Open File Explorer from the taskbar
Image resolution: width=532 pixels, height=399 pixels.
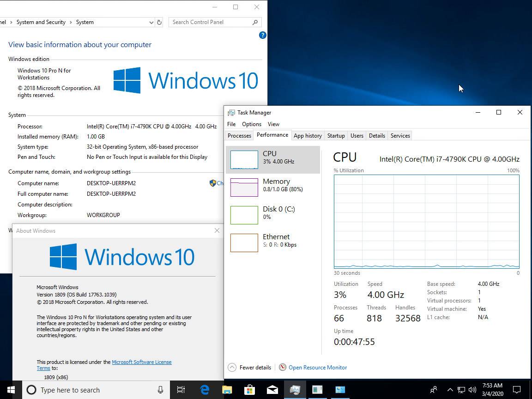point(227,390)
